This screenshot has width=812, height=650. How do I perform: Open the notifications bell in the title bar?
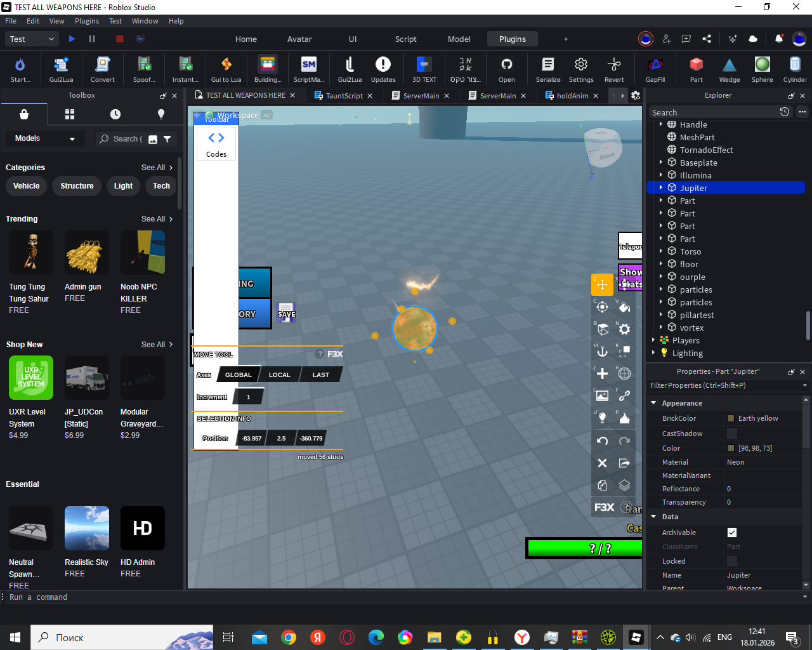click(x=778, y=39)
